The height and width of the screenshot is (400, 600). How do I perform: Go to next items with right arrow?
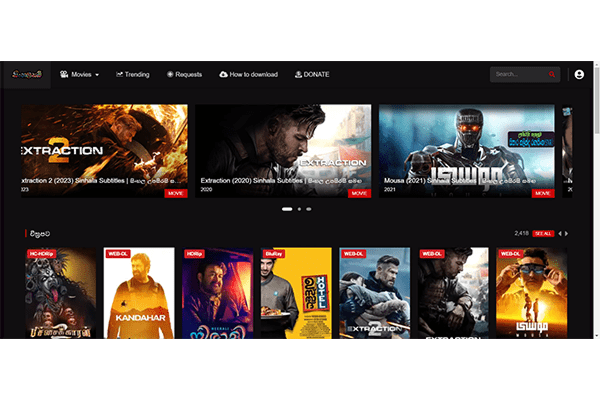(569, 233)
